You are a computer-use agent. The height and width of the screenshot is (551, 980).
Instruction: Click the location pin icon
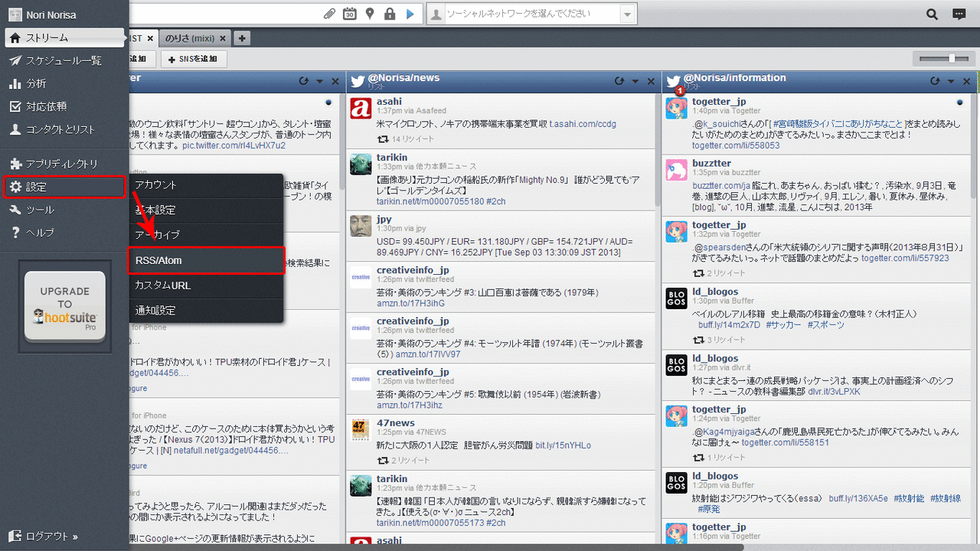[370, 14]
